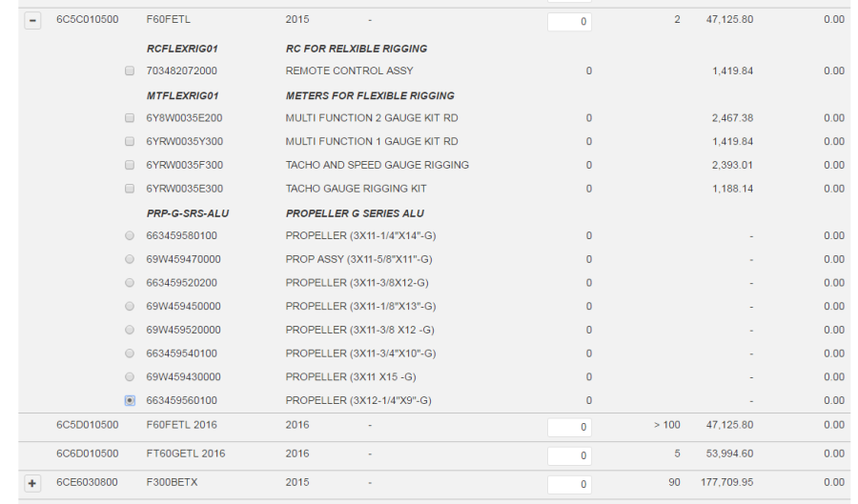Image resolution: width=858 pixels, height=504 pixels.
Task: Select propeller 663459520200 radio button
Action: [x=130, y=283]
